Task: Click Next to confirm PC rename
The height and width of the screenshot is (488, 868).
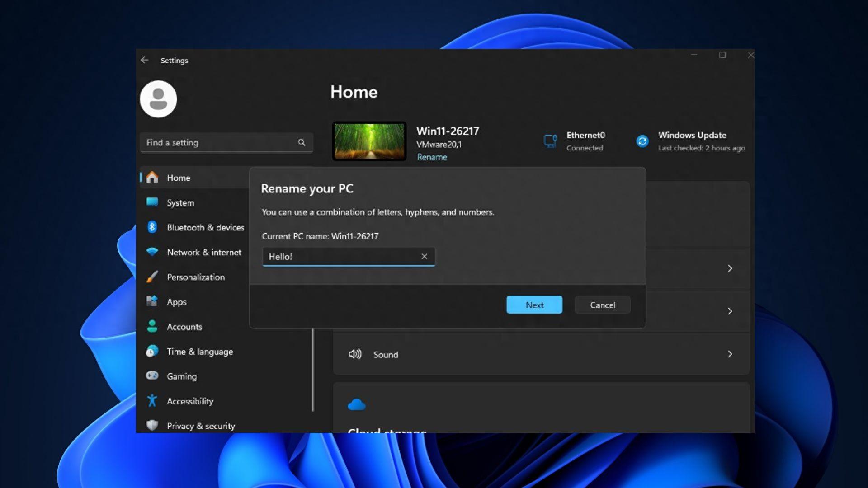Action: pos(534,305)
